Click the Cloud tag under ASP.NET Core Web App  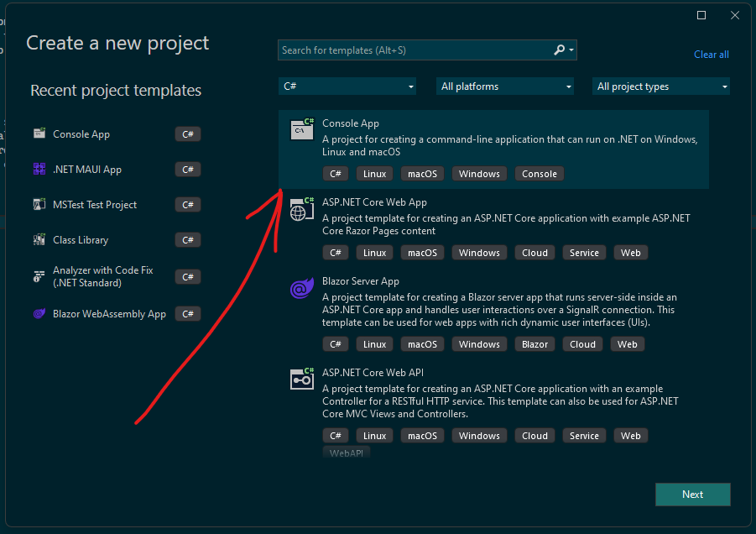[534, 253]
